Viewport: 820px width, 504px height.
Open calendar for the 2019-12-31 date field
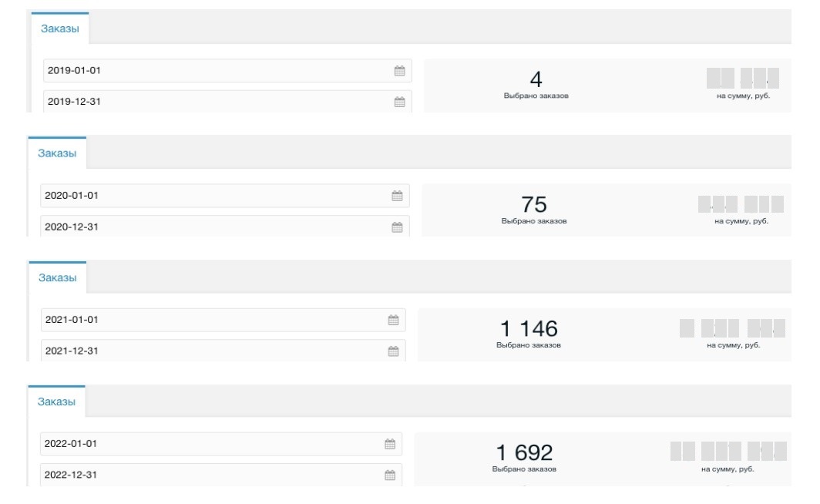[x=399, y=102]
